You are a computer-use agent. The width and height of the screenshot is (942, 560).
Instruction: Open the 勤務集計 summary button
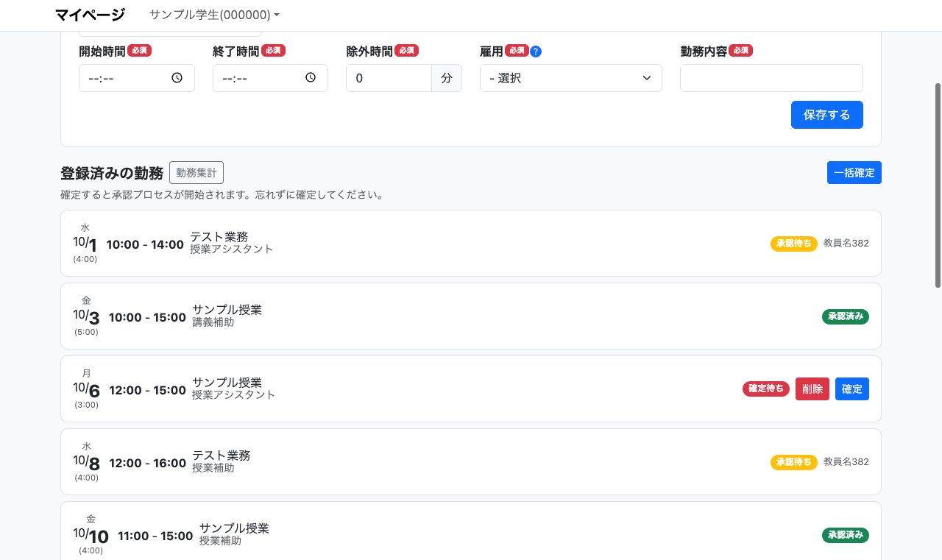pos(196,173)
